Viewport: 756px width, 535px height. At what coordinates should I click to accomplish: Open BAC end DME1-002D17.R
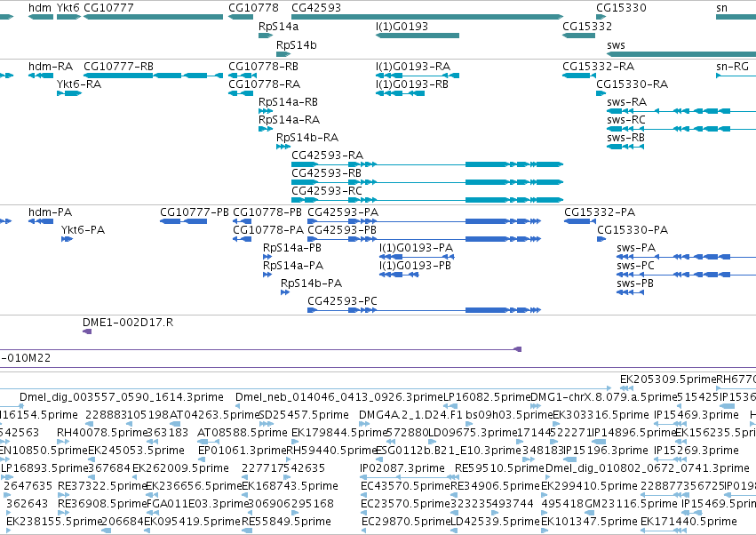tap(128, 323)
